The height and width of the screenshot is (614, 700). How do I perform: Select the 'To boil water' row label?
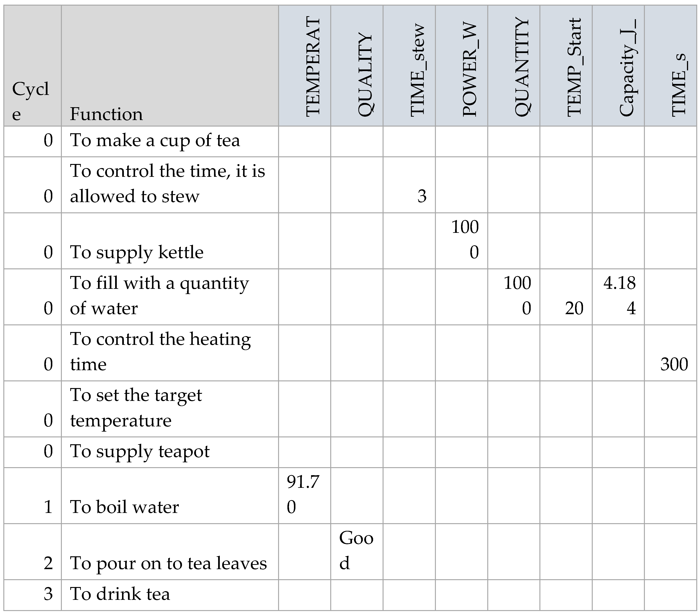click(124, 507)
